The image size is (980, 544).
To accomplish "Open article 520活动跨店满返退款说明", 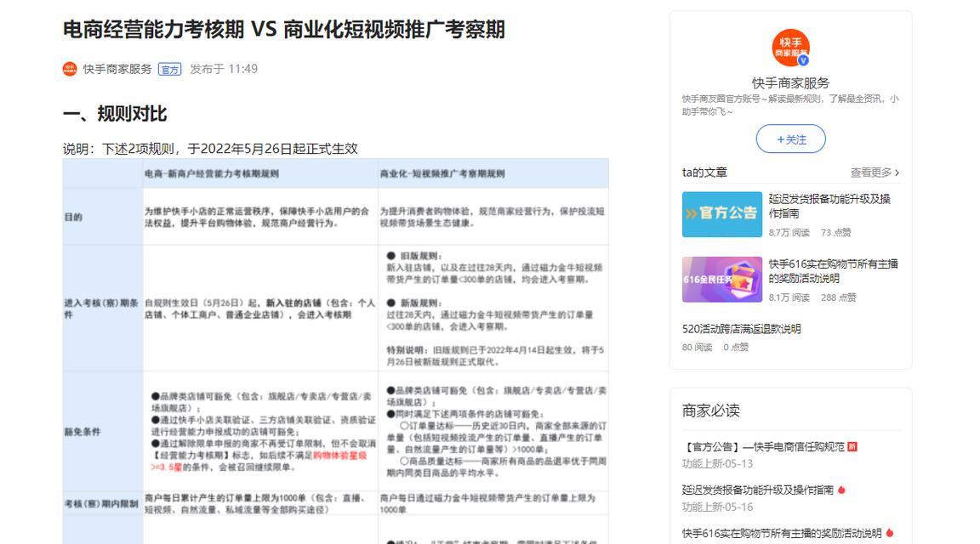I will [x=741, y=328].
